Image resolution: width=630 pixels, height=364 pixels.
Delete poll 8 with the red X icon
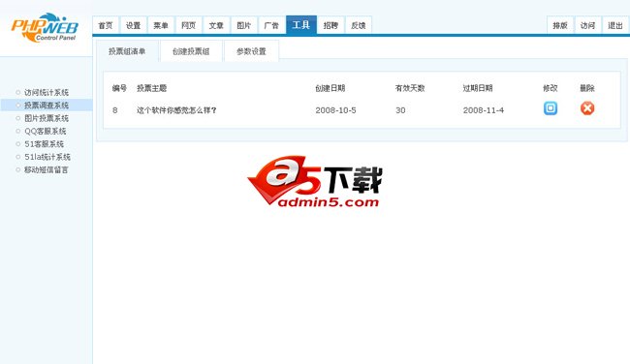coord(587,108)
